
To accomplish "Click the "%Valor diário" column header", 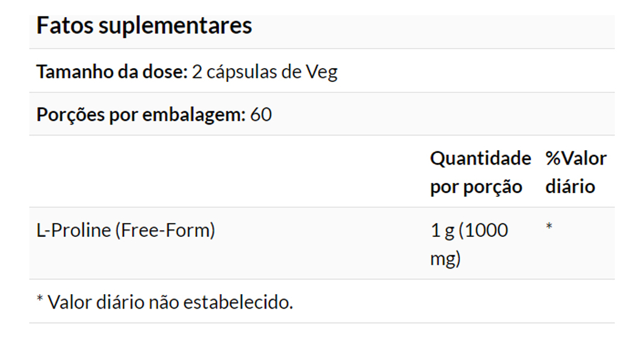I will (575, 173).
